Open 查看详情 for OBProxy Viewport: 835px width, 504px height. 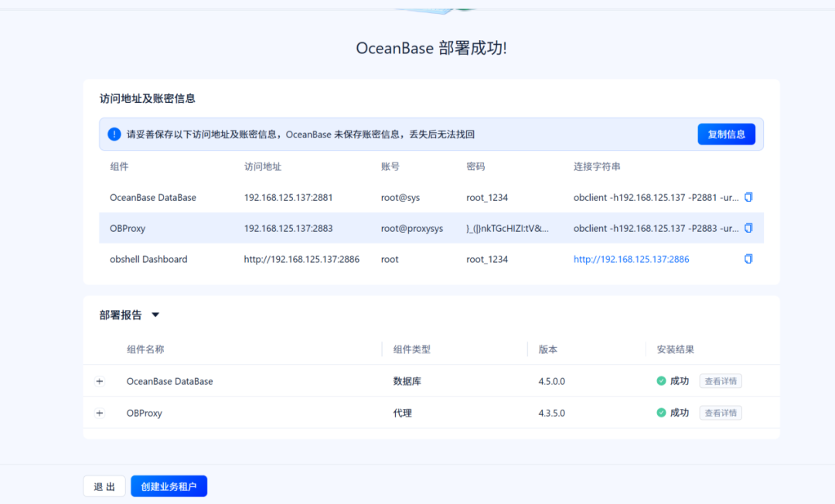(x=720, y=413)
